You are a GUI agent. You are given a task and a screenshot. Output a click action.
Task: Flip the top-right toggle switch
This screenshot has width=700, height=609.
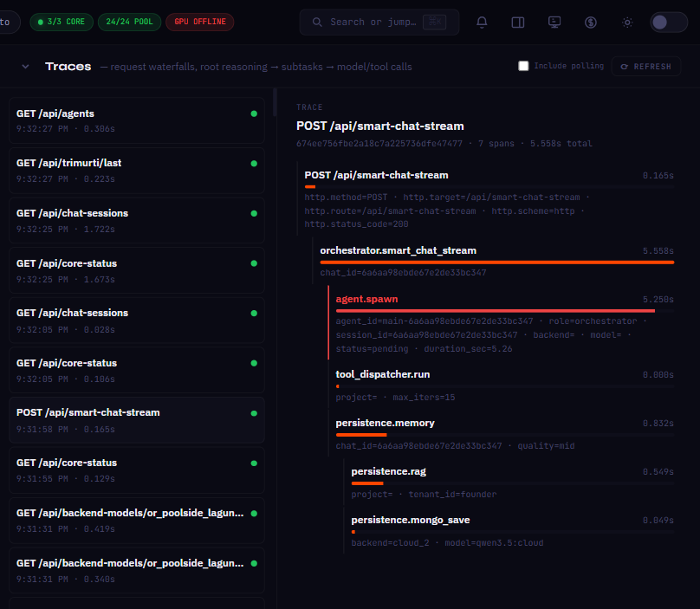[668, 23]
